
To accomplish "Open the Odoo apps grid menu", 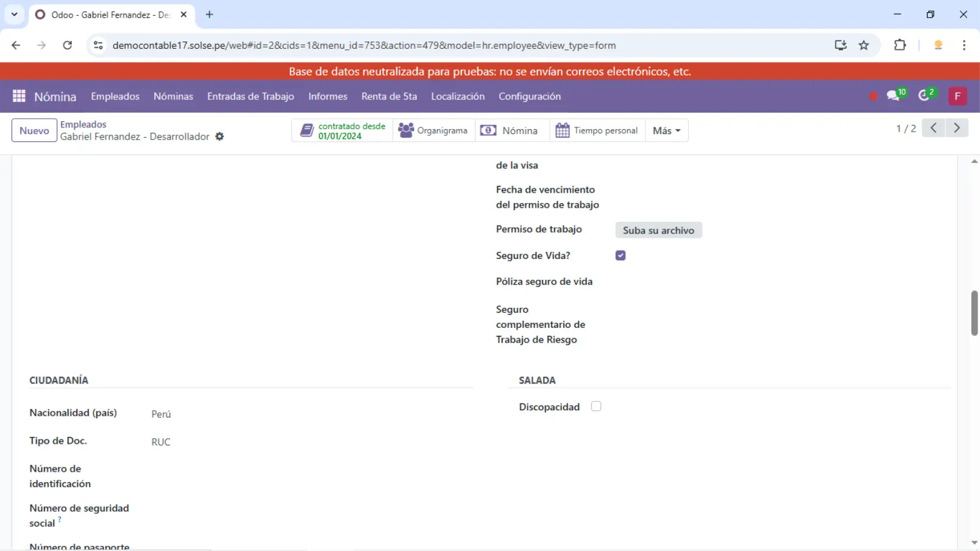I will 19,96.
